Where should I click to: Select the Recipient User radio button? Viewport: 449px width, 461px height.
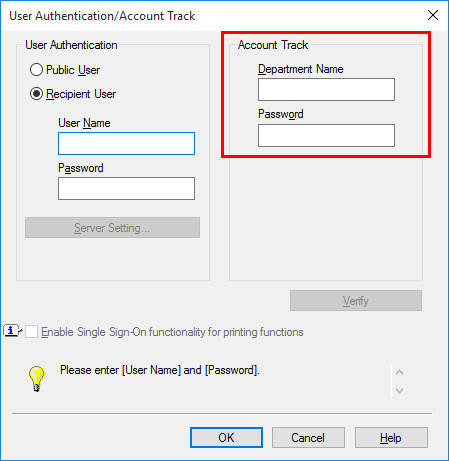click(x=36, y=94)
